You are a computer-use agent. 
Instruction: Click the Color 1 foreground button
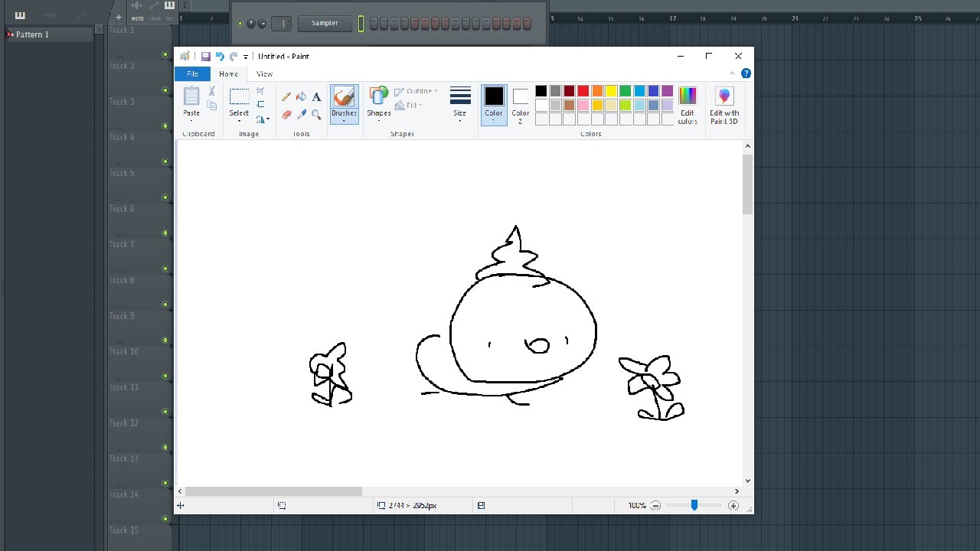coord(494,105)
